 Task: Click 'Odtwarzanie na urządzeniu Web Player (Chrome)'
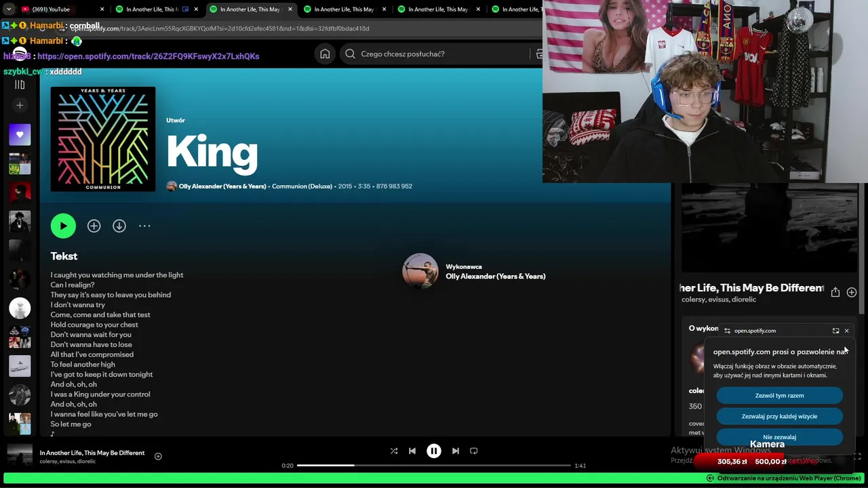(x=789, y=478)
